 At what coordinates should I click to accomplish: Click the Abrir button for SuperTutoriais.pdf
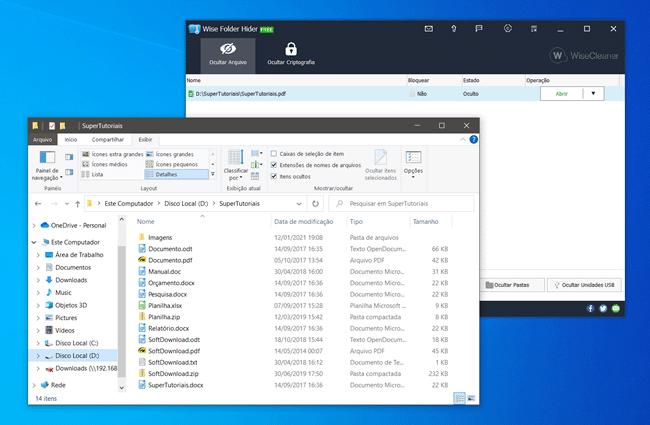pyautogui.click(x=559, y=93)
